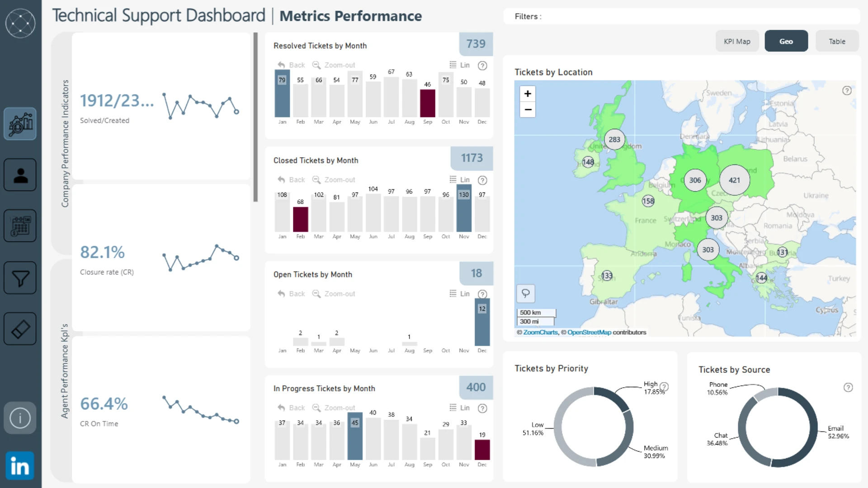Image resolution: width=868 pixels, height=488 pixels.
Task: Open the calendar icon in sidebar
Action: point(20,226)
